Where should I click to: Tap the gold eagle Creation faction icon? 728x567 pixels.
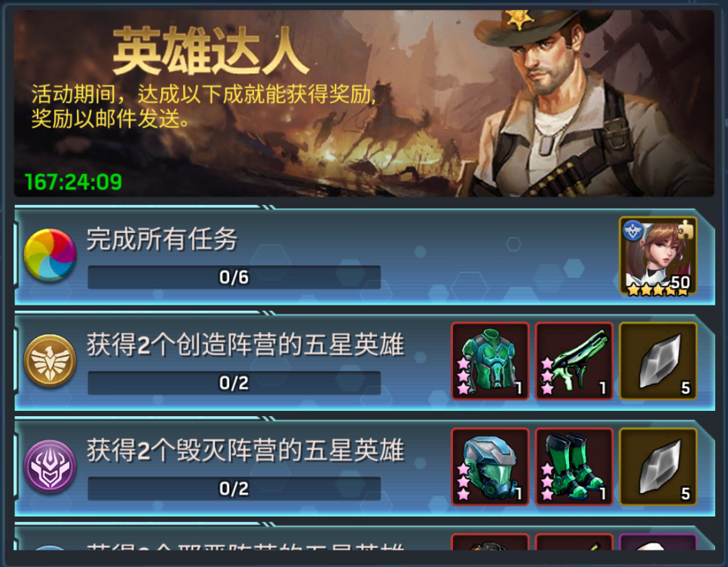tap(50, 360)
